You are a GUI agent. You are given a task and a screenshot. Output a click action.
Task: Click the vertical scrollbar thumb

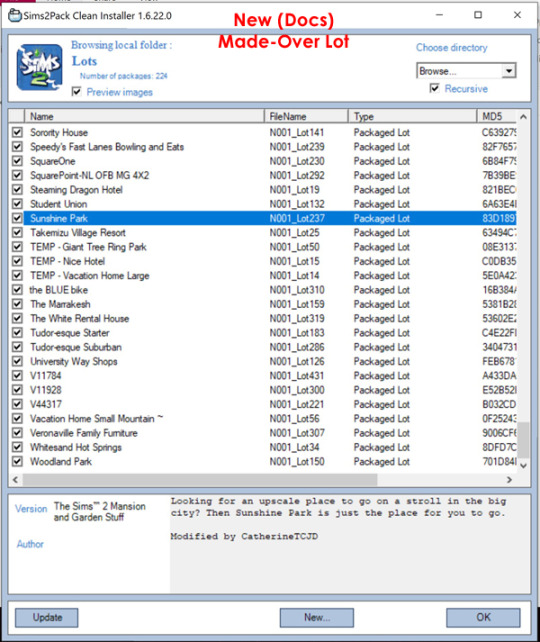coord(523,440)
